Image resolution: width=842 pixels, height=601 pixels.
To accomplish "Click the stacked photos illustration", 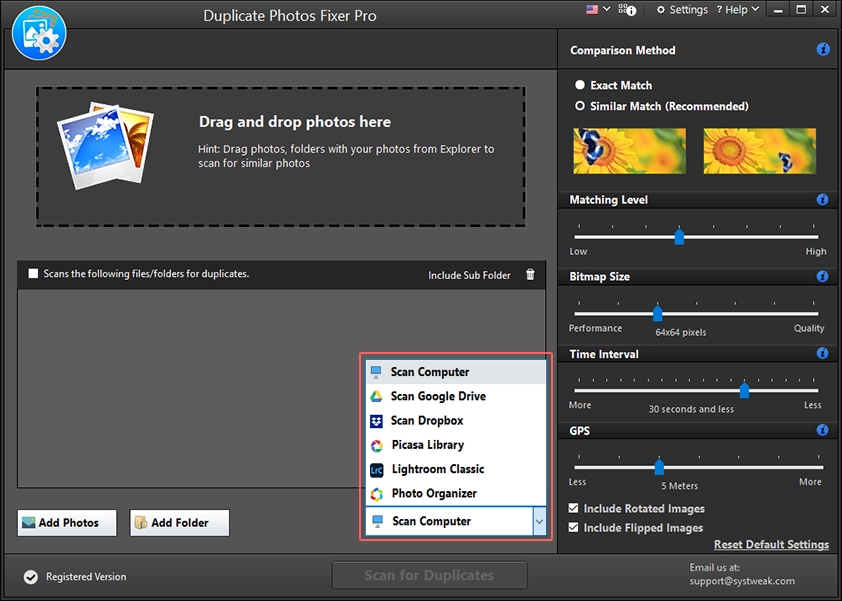I will tap(105, 145).
